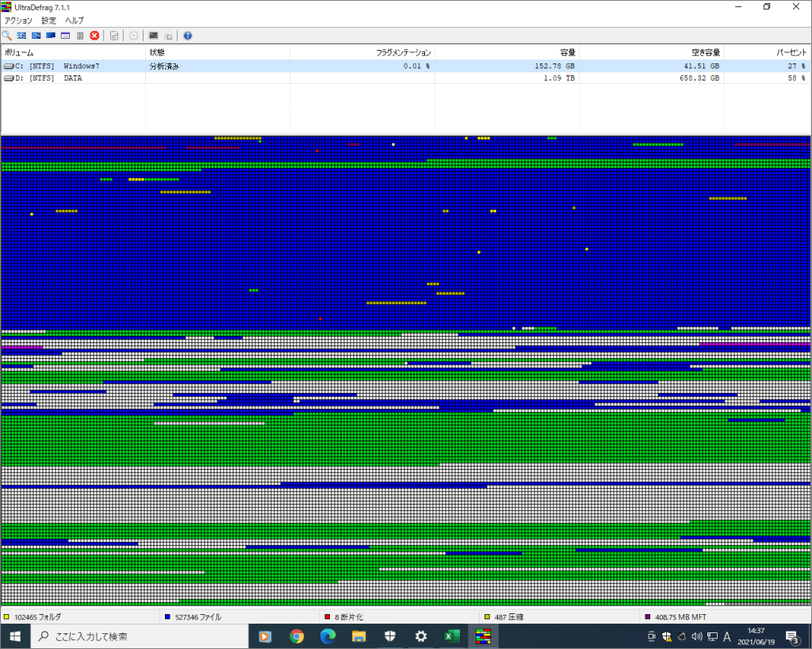The height and width of the screenshot is (649, 812).
Task: Click the volume speaker tray icon
Action: coord(697,636)
